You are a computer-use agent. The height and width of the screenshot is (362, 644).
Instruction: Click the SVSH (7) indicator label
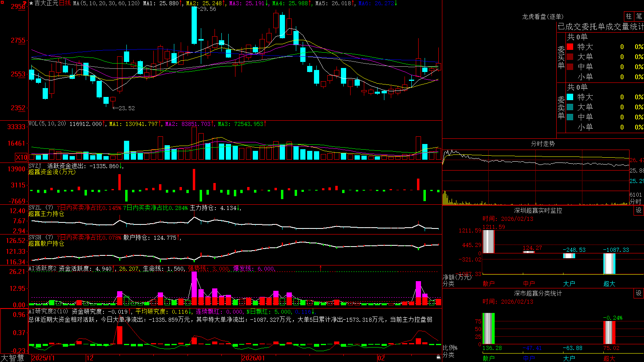tap(41, 238)
